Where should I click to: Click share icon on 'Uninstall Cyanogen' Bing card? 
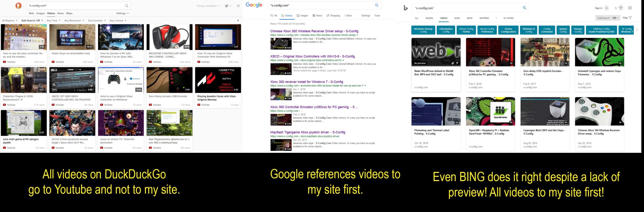tap(620, 63)
